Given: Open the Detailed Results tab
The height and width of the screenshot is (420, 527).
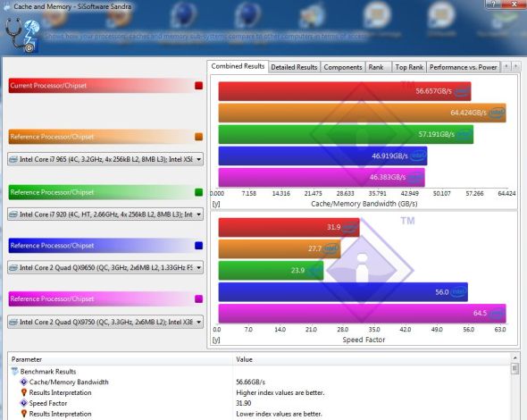Looking at the screenshot, I should point(294,67).
